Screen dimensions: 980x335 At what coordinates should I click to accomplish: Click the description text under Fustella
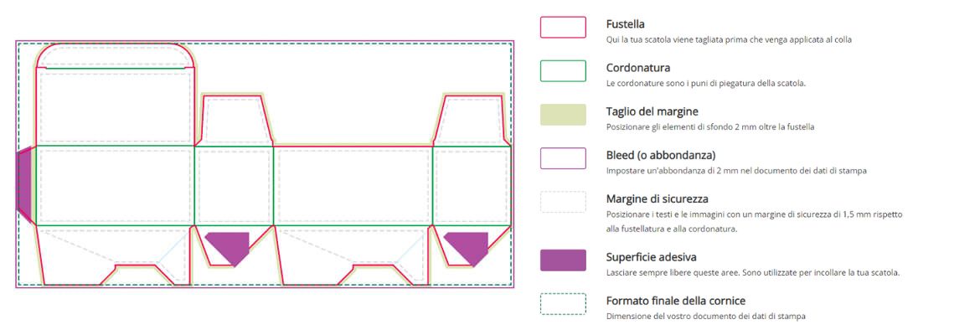729,39
